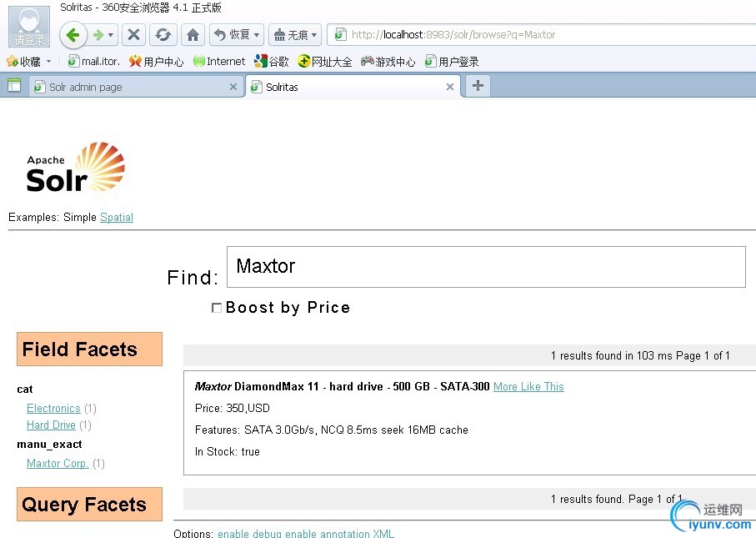Open the 恢复 restore dropdown button

click(237, 35)
